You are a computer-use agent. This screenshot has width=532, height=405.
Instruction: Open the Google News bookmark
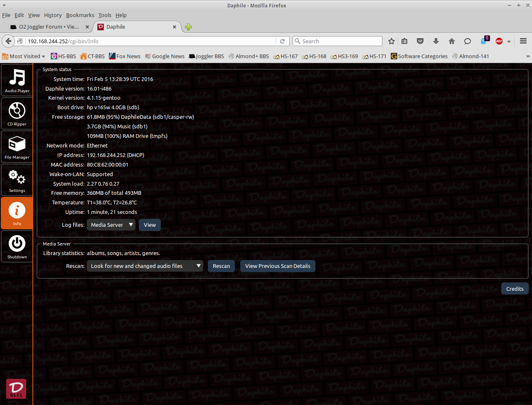tap(165, 56)
